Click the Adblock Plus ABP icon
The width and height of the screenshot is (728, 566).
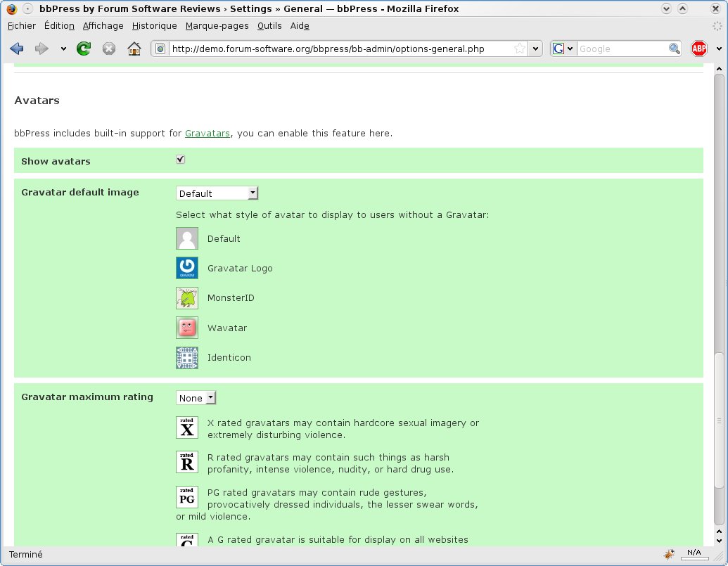[x=698, y=49]
